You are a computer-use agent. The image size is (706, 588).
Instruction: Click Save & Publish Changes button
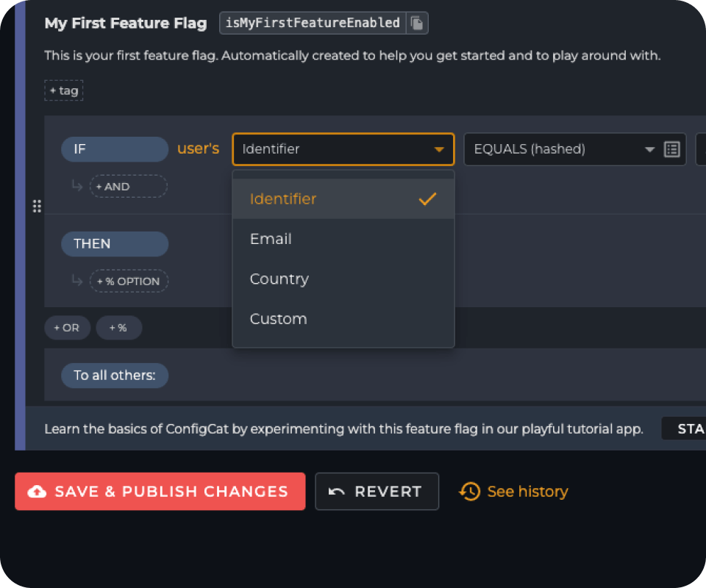(x=160, y=491)
